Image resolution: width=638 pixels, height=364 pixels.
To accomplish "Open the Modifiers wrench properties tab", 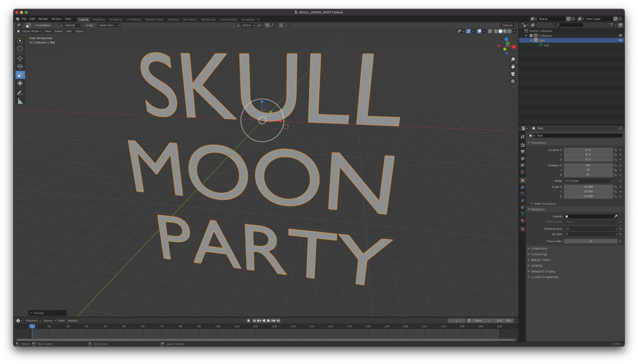I will 522,187.
